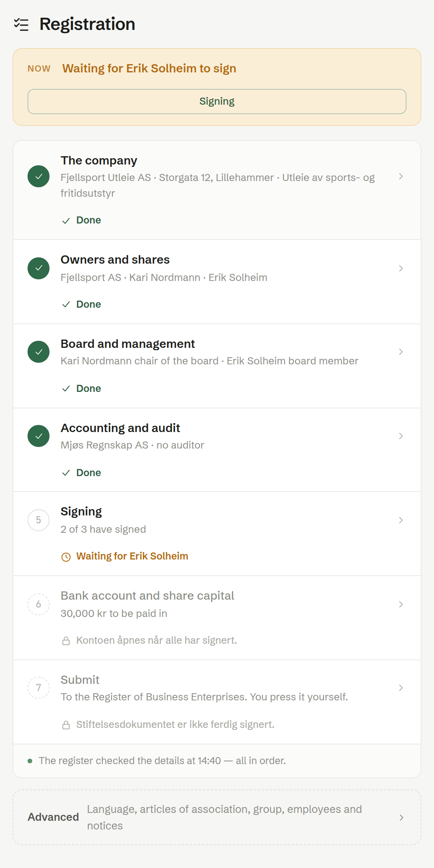Open the Signing step chevron
Image resolution: width=434 pixels, height=868 pixels.
point(401,520)
